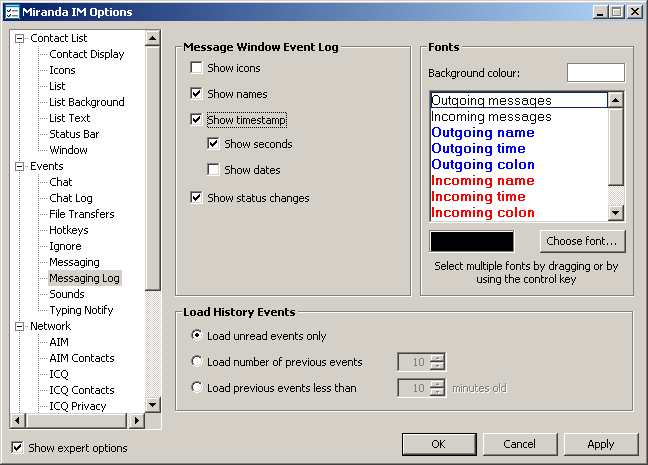The height and width of the screenshot is (465, 648).
Task: Toggle Show status changes checkbox
Action: click(196, 198)
